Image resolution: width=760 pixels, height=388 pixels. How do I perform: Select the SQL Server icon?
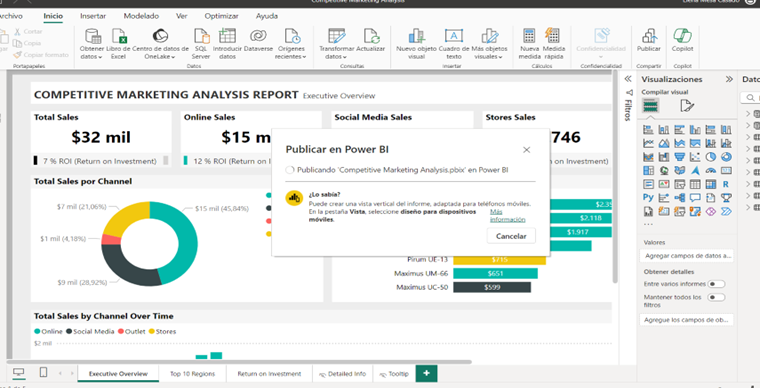(201, 36)
